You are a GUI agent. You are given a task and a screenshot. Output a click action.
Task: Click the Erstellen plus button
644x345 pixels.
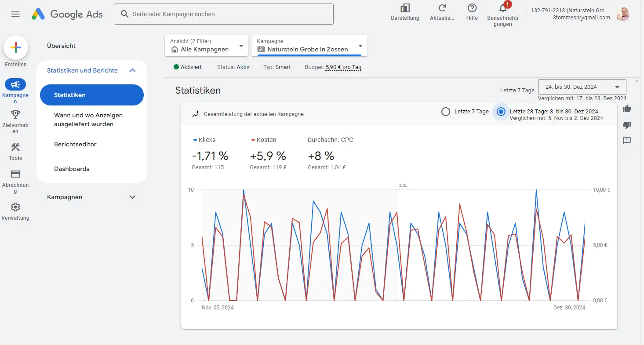[x=16, y=48]
